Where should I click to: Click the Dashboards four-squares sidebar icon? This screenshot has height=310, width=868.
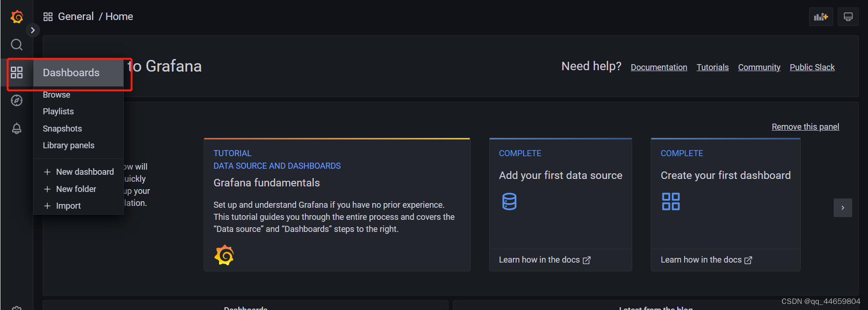click(x=17, y=73)
